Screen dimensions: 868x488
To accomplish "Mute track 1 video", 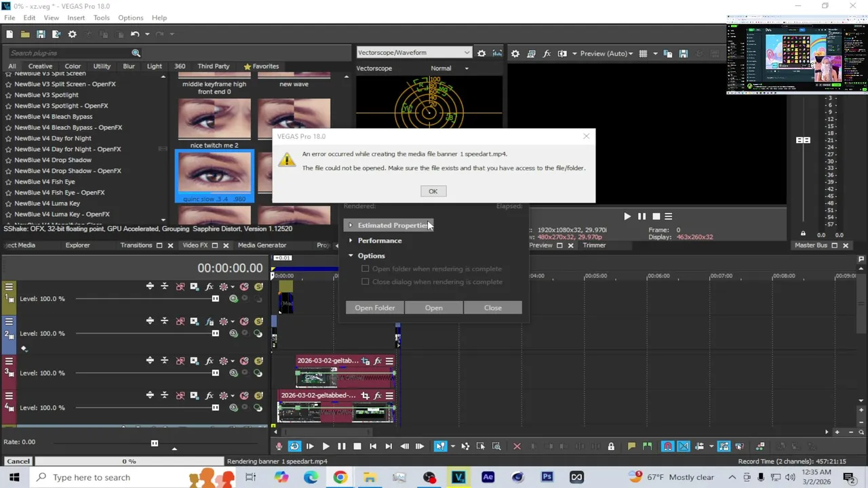I will (x=244, y=287).
